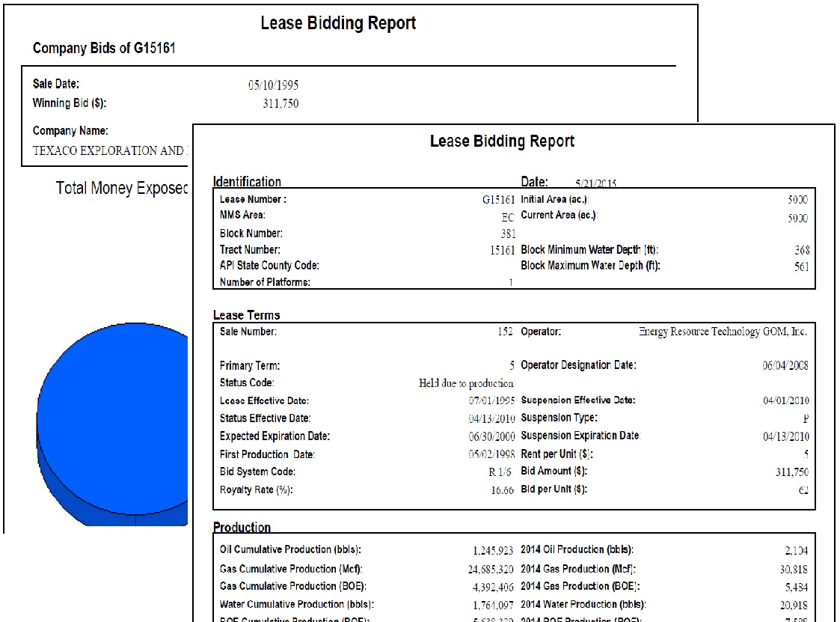Click the 'Identification' section heading
The width and height of the screenshot is (840, 622).
click(x=247, y=181)
